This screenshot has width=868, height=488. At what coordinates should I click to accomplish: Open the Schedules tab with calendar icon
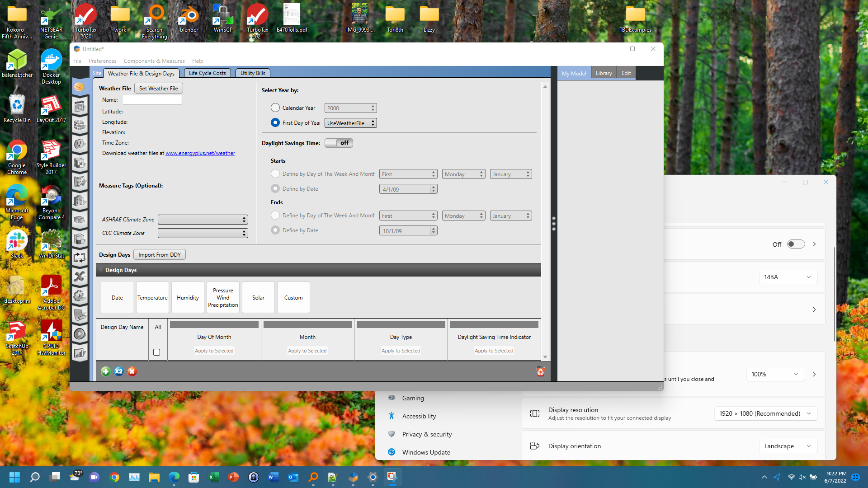[80, 106]
